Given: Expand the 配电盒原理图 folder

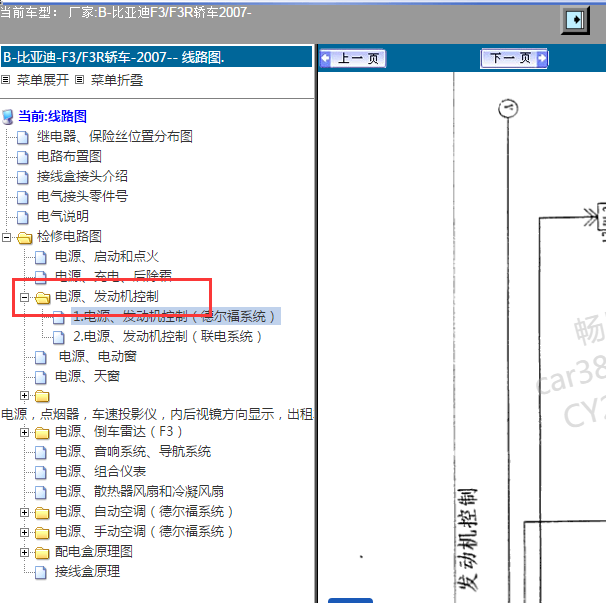Looking at the screenshot, I should pyautogui.click(x=24, y=553).
